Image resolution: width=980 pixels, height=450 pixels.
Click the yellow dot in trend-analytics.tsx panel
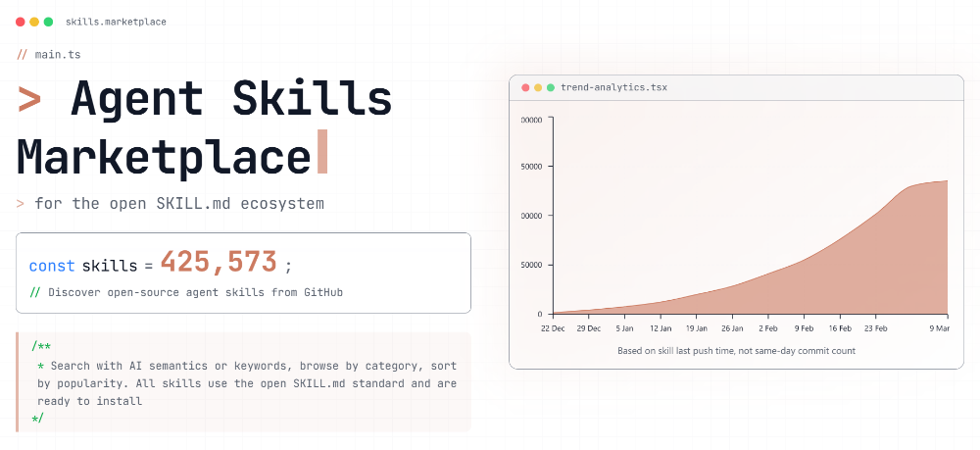[x=538, y=87]
